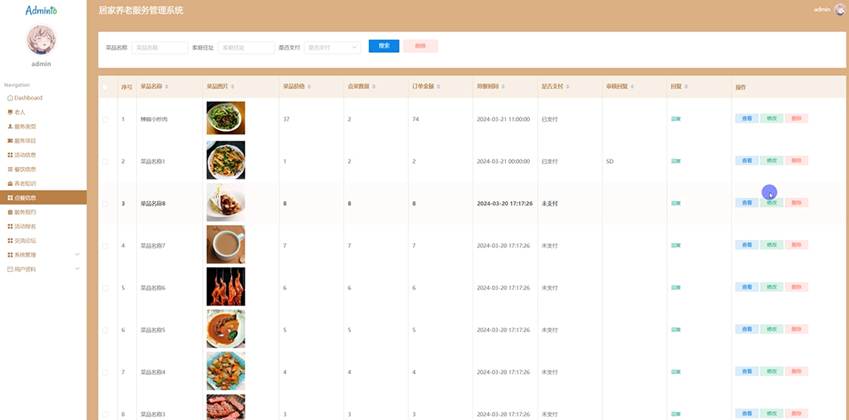
Task: Click the icon beside 用户资料
Action: tap(10, 269)
